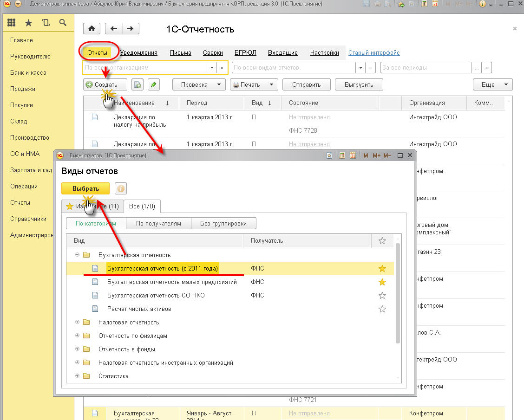Click Не отправлено link for first declaration

click(309, 117)
